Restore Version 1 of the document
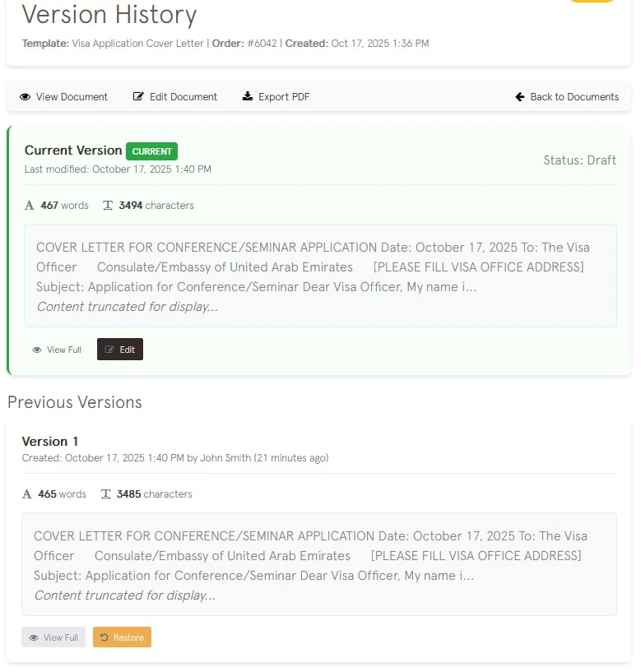This screenshot has width=641, height=672. 122,637
